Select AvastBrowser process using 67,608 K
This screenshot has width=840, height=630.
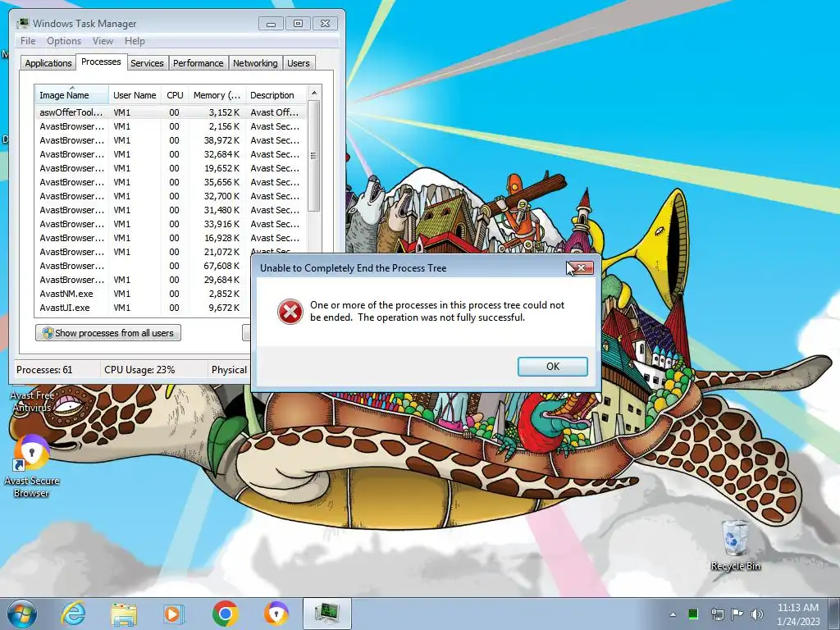[x=144, y=266]
